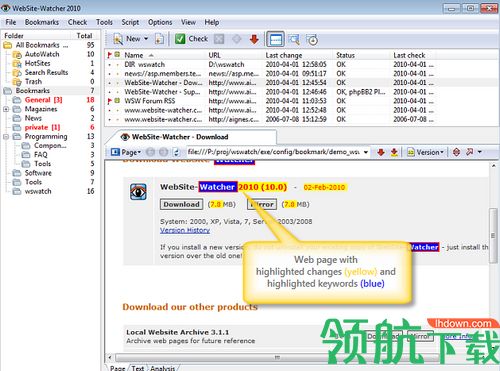Viewport: 500px width, 371px height.
Task: Open the Version dropdown
Action: [442, 152]
